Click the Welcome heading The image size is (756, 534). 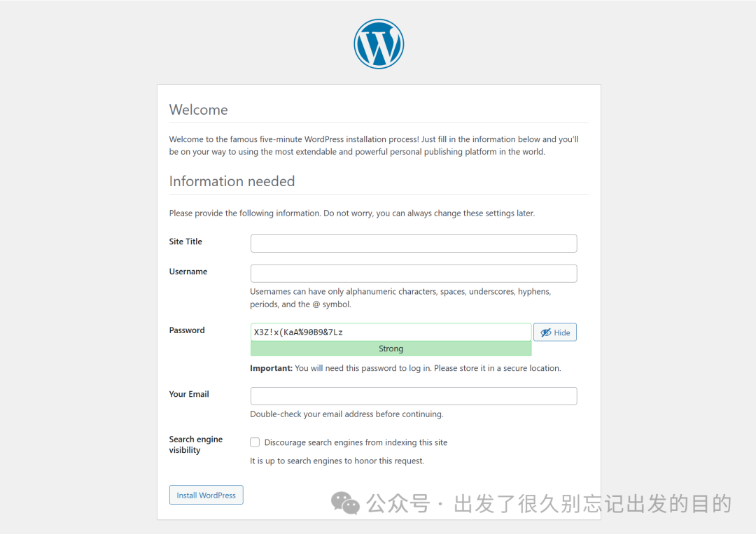199,110
